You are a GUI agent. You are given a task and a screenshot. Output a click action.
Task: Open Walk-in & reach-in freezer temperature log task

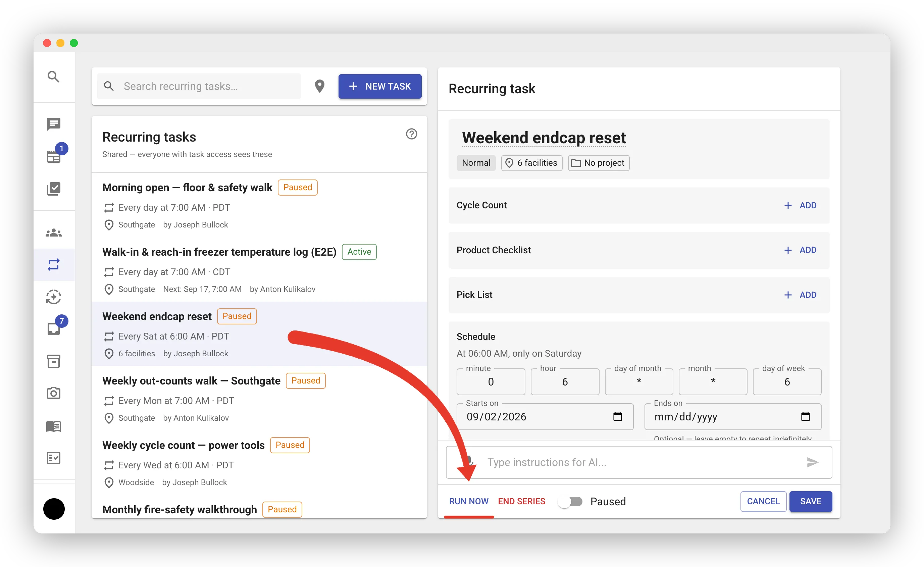[259, 270]
